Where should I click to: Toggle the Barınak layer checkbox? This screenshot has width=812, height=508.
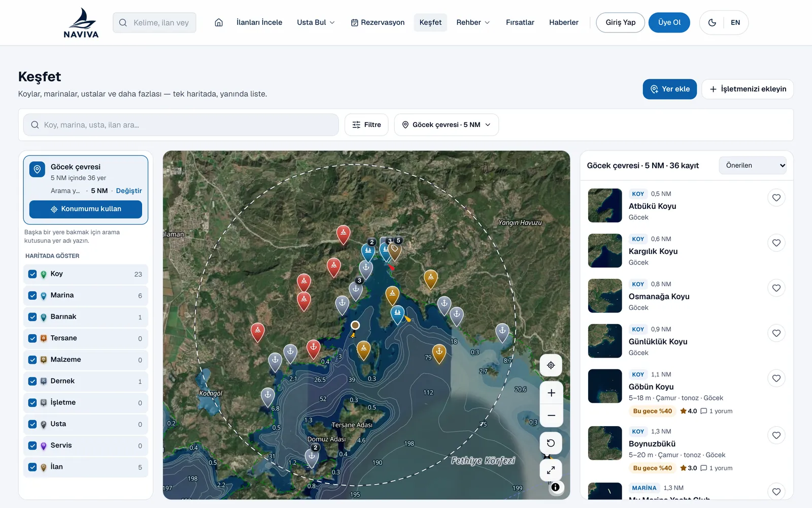[32, 316]
